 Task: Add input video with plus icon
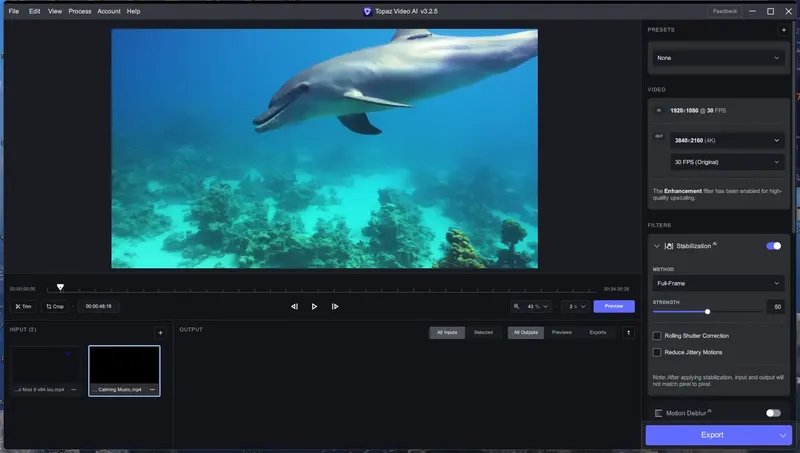tap(160, 333)
